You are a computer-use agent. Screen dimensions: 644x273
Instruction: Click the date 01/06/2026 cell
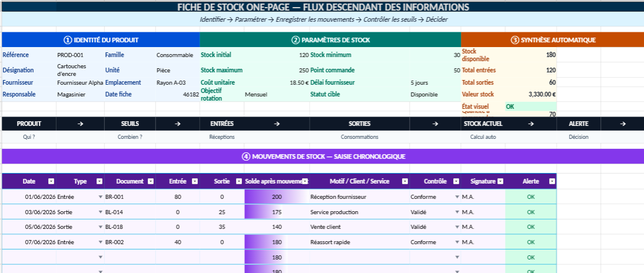point(29,197)
